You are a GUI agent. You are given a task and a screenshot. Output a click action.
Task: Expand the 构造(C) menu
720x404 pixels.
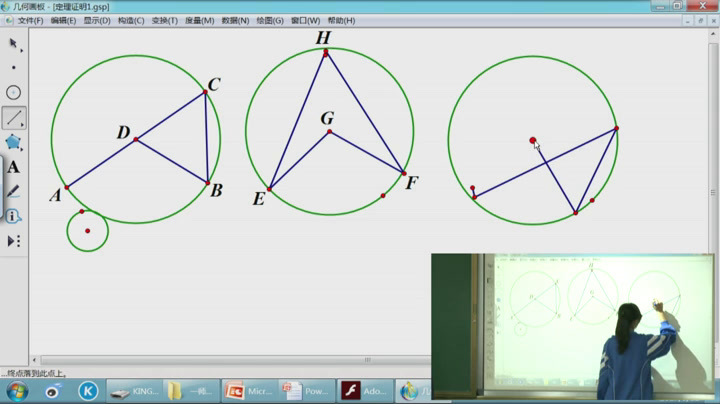[131, 20]
